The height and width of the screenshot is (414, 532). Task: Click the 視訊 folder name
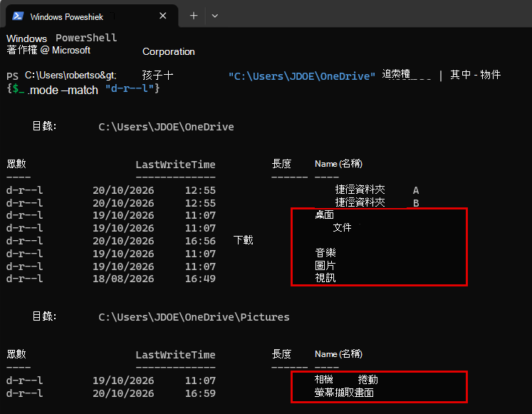tap(325, 278)
